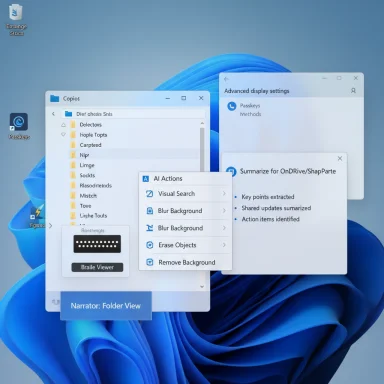Image resolution: width=384 pixels, height=384 pixels.
Task: Click the scroll-down arrow in Copies list
Action: click(202, 287)
